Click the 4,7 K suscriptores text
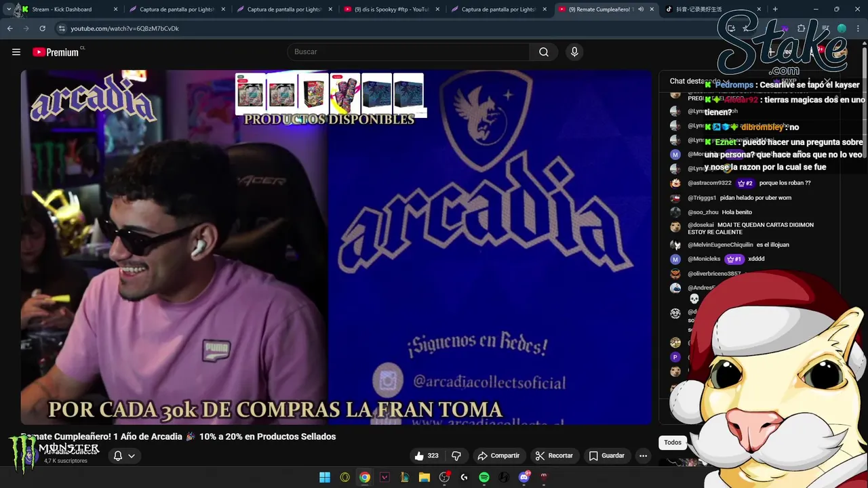868x488 pixels. (x=66, y=461)
